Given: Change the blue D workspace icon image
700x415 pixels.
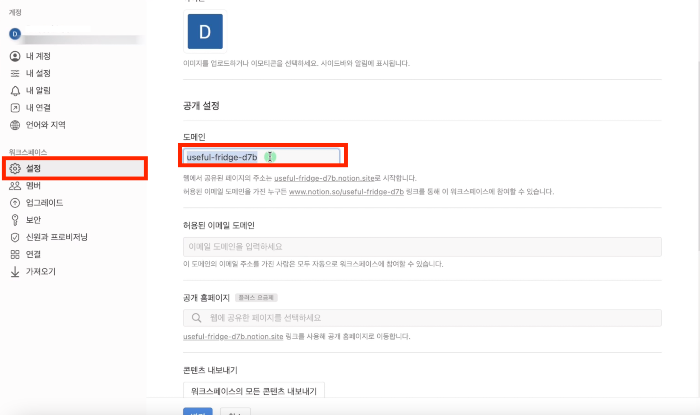Looking at the screenshot, I should [205, 32].
